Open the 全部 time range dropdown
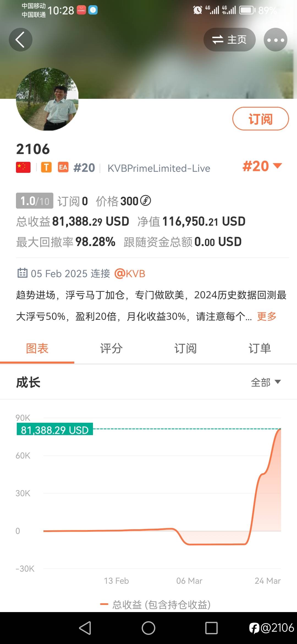This screenshot has width=297, height=644. point(266,382)
